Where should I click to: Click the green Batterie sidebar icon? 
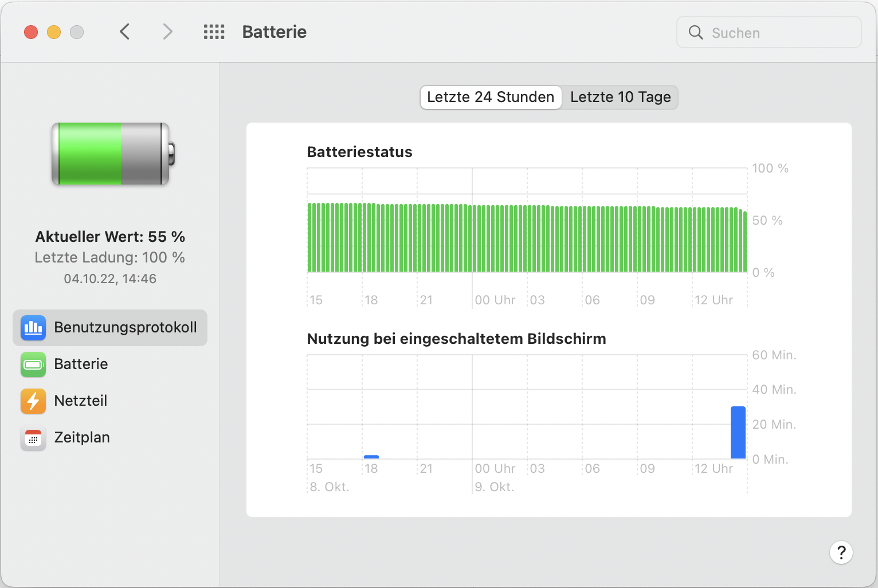coord(33,364)
